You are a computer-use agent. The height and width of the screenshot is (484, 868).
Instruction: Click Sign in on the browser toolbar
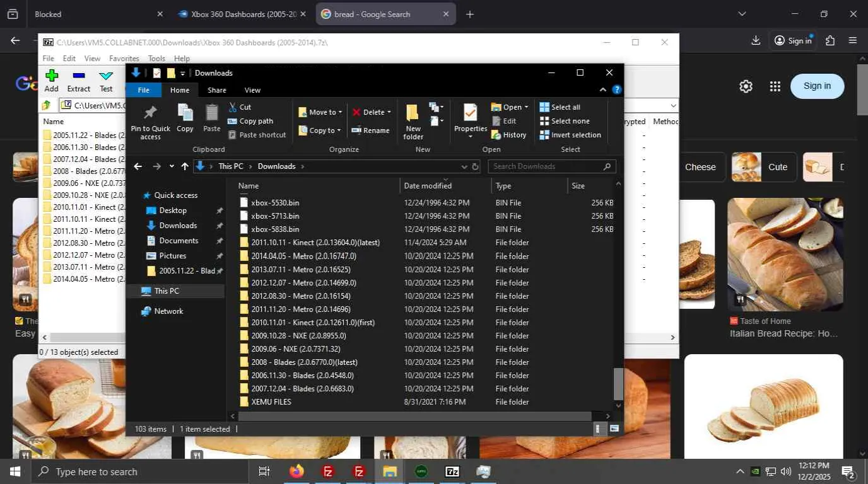point(792,40)
